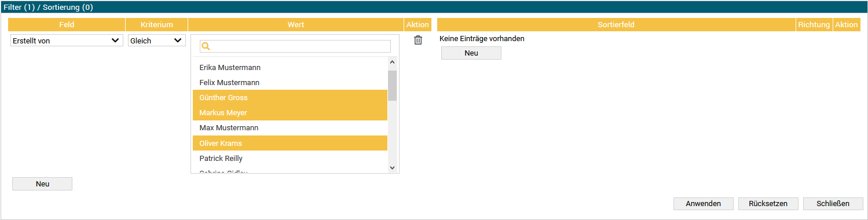
Task: Click the value list scrollbar thumb
Action: [392, 86]
